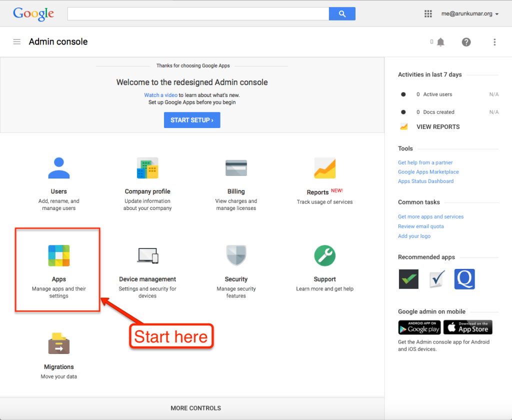
Task: Expand the More Controls bar
Action: (x=192, y=408)
